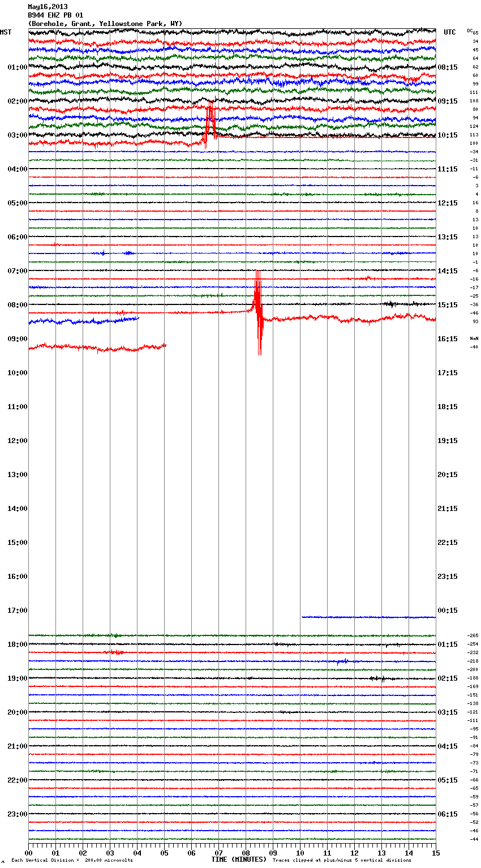Select the 12:00 MST time label
Viewport: 481px width, 868px height.
coord(17,441)
